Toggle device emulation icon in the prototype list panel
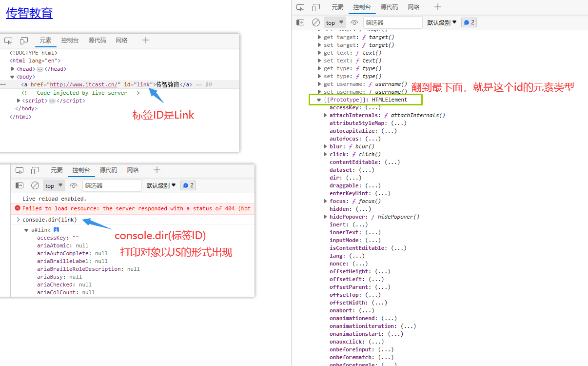 [316, 7]
